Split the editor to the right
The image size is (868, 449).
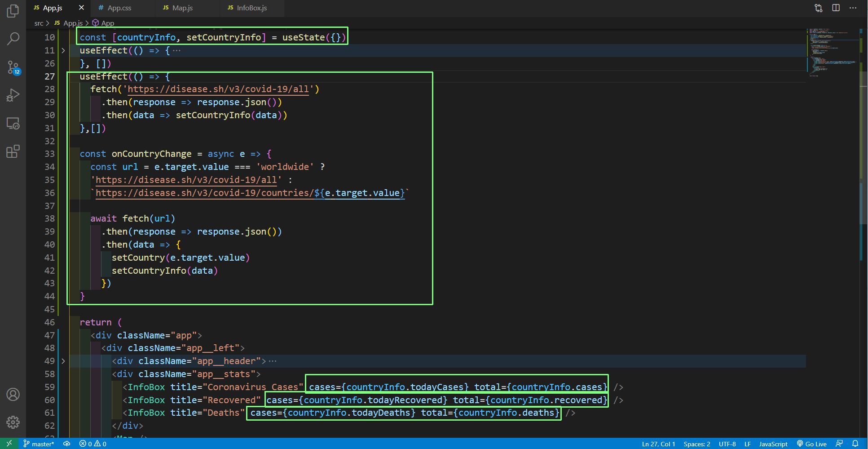tap(836, 8)
